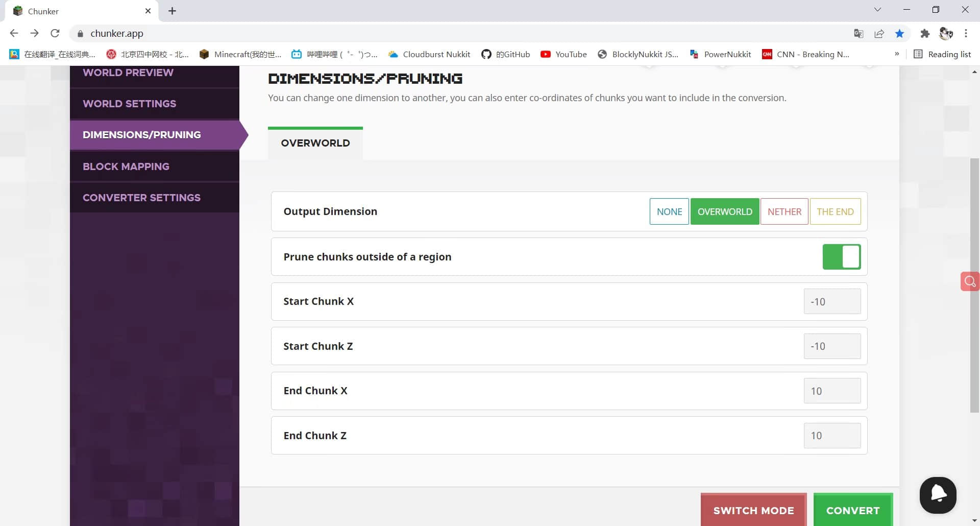Open the 北京四中网校 bookmark

click(x=148, y=54)
